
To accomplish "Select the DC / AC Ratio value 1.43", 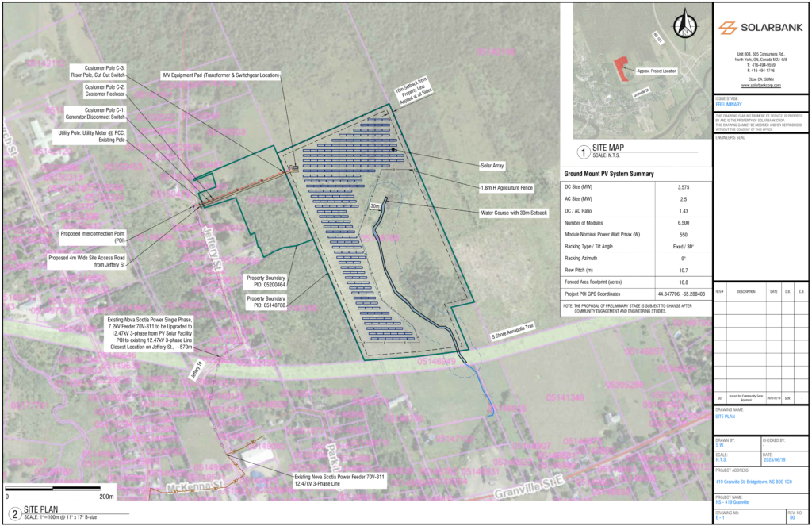I will (x=683, y=211).
